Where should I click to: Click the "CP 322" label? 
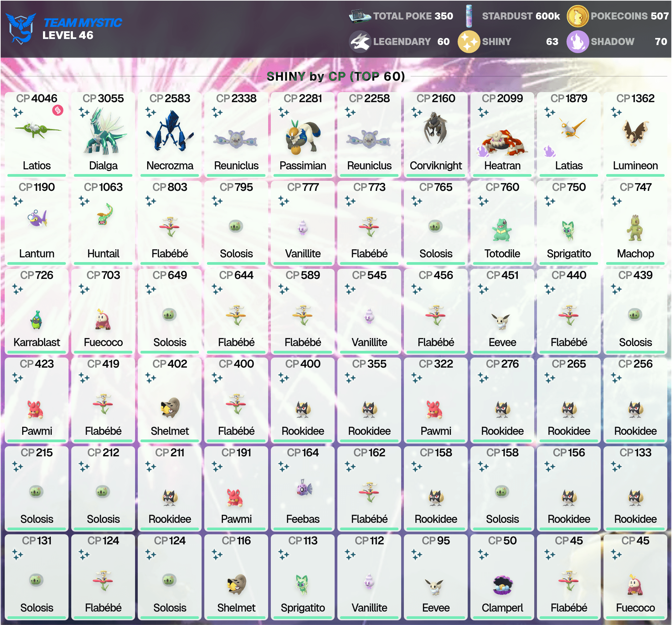coord(436,364)
